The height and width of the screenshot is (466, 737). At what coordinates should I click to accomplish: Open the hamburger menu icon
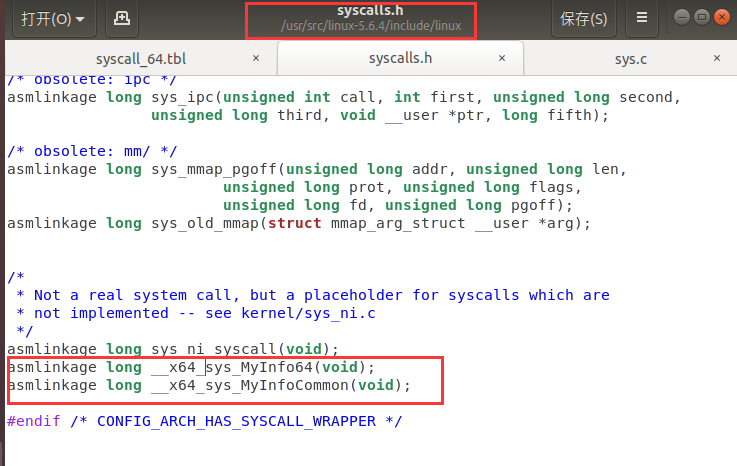tap(642, 19)
